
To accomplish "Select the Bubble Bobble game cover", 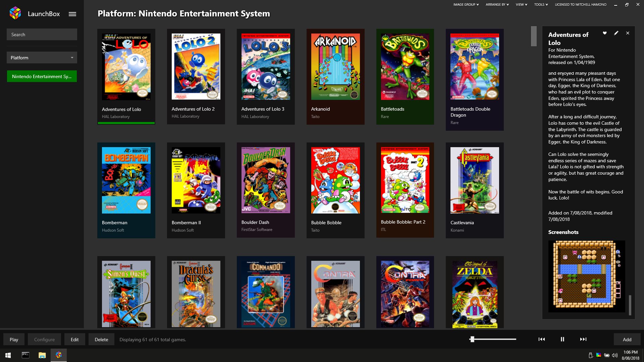I will click(x=335, y=180).
